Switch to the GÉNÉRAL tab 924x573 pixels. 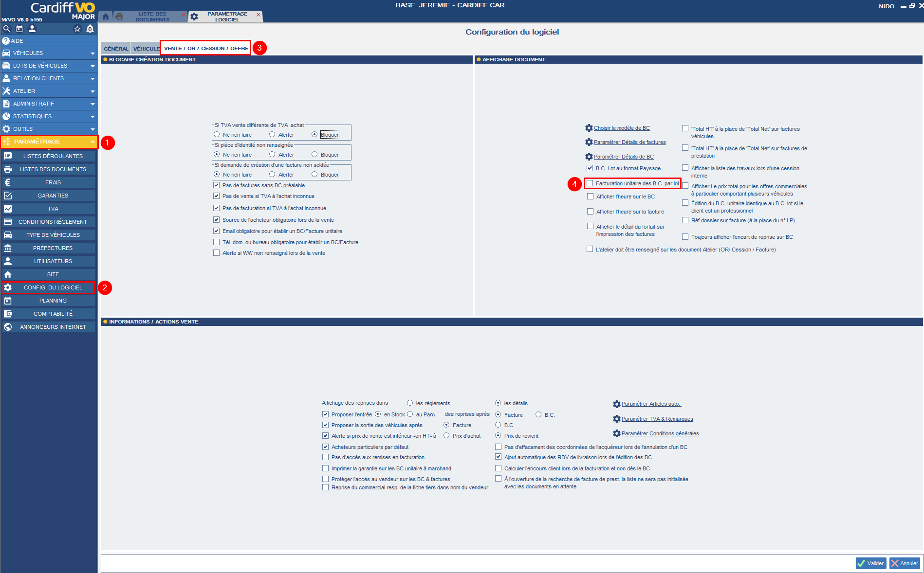[x=116, y=49]
